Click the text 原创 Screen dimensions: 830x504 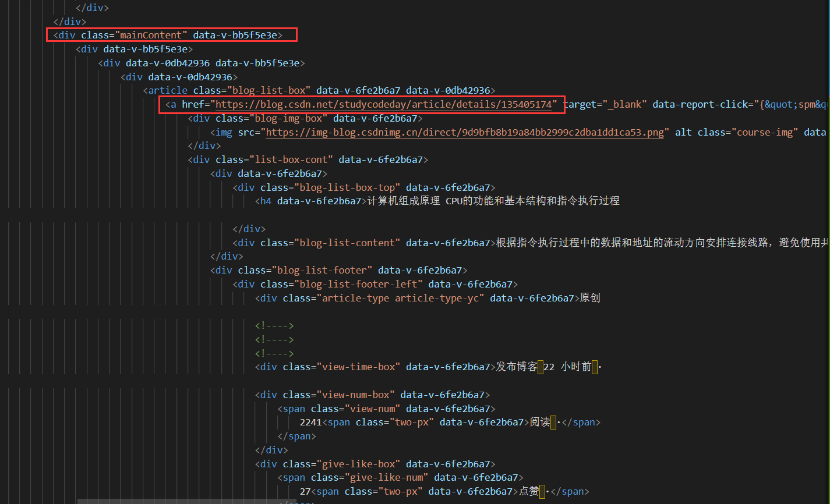click(589, 298)
